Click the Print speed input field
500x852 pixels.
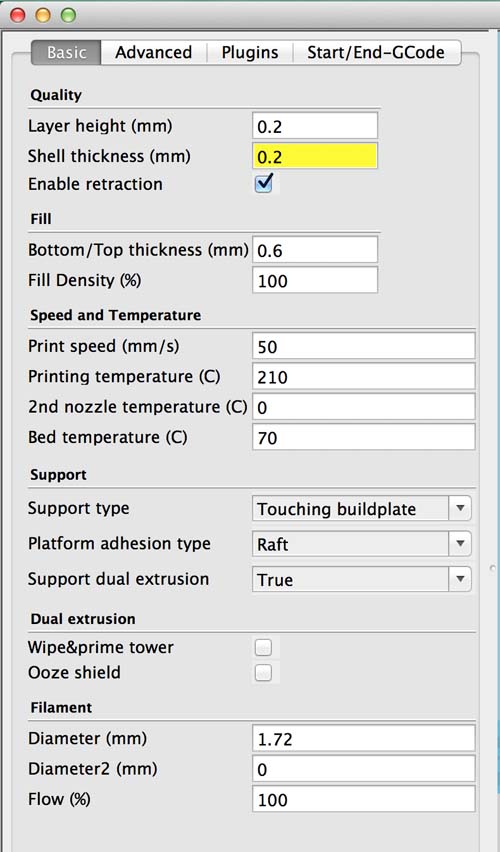pos(364,346)
